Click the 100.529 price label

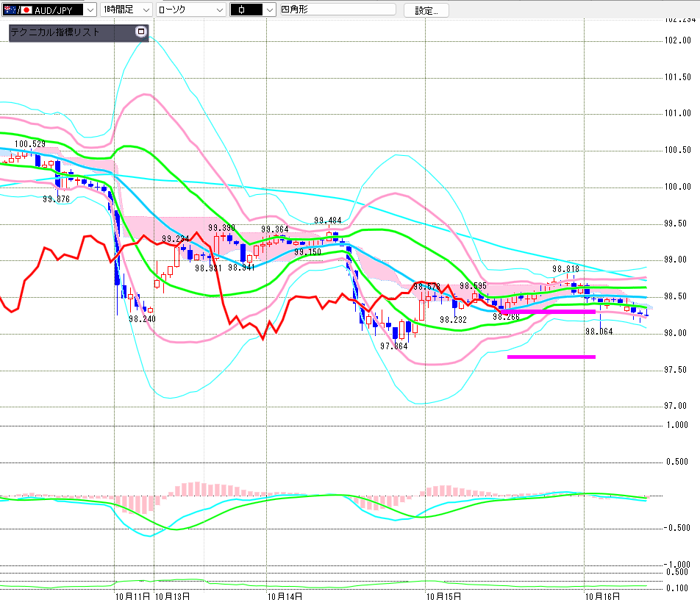point(29,144)
